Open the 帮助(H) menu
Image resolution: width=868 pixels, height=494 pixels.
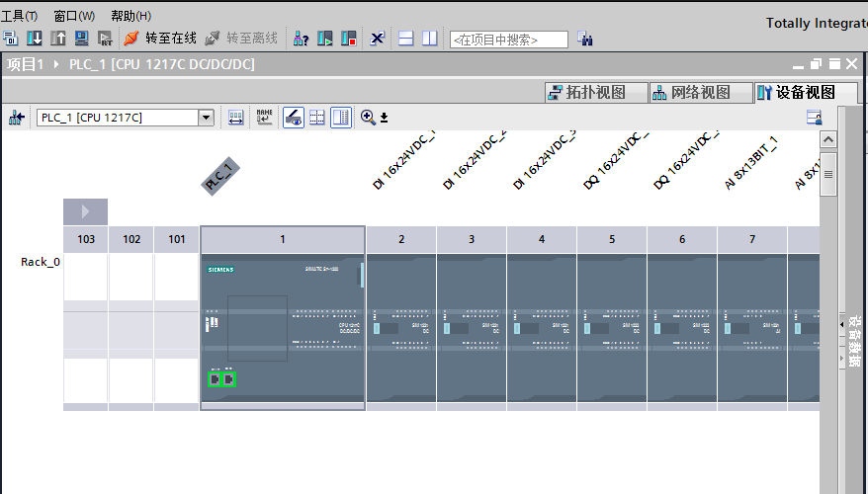[130, 16]
